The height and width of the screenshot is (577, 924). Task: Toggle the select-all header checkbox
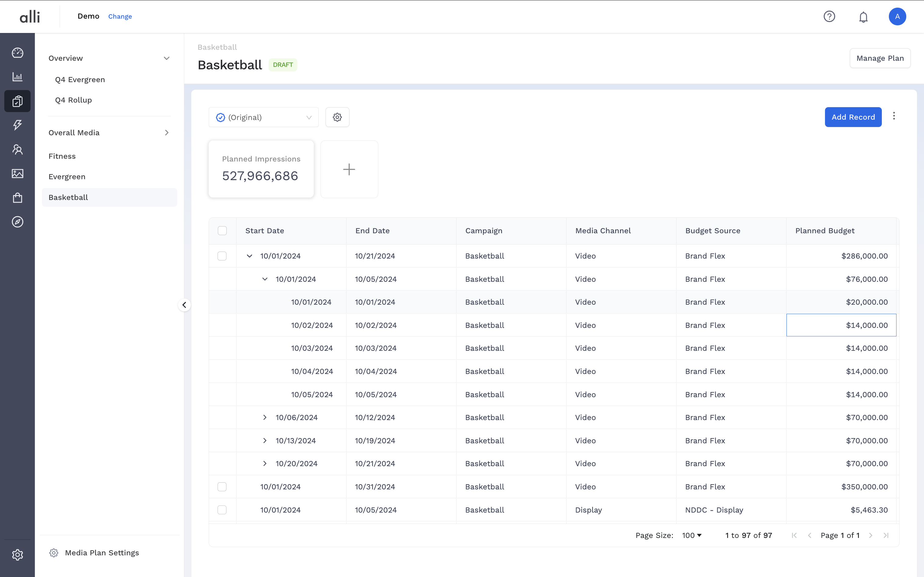tap(222, 230)
